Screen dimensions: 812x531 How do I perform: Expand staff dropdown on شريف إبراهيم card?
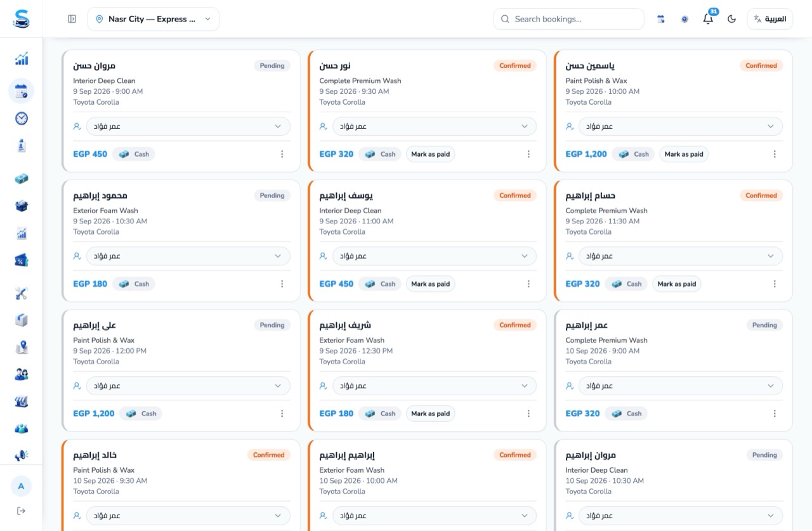coord(435,386)
